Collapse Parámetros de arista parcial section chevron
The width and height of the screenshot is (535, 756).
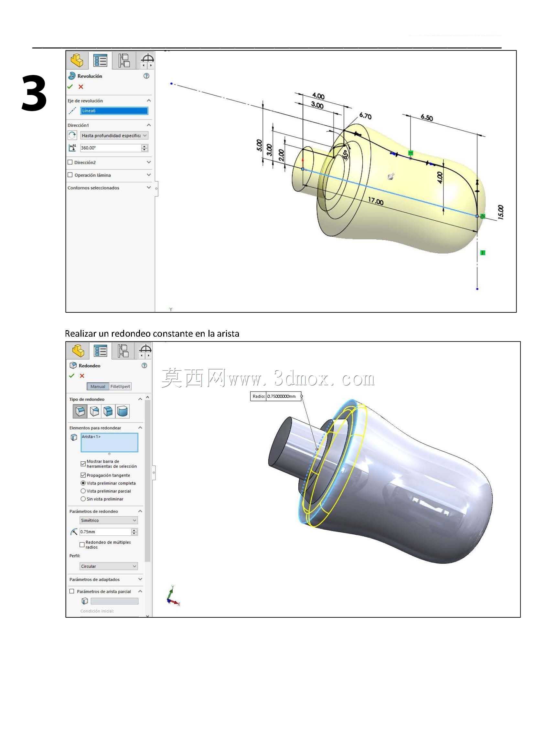tap(140, 591)
